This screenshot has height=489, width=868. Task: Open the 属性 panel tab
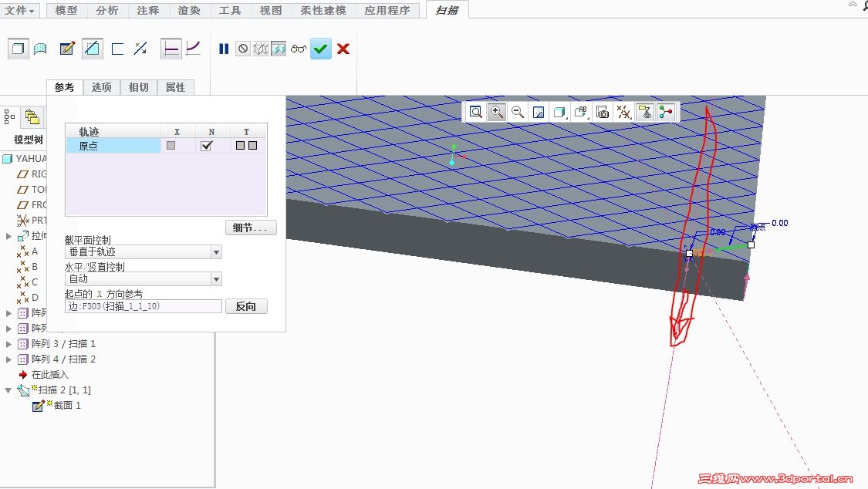175,87
